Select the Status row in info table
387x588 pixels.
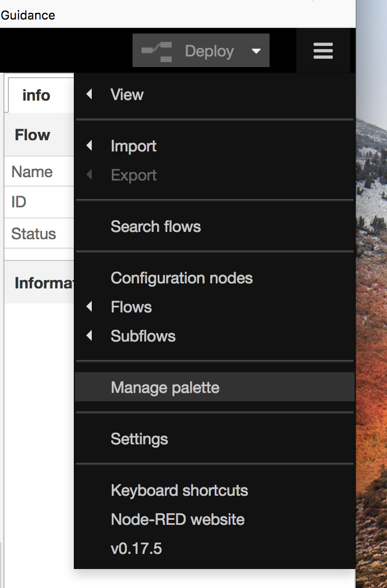click(34, 234)
